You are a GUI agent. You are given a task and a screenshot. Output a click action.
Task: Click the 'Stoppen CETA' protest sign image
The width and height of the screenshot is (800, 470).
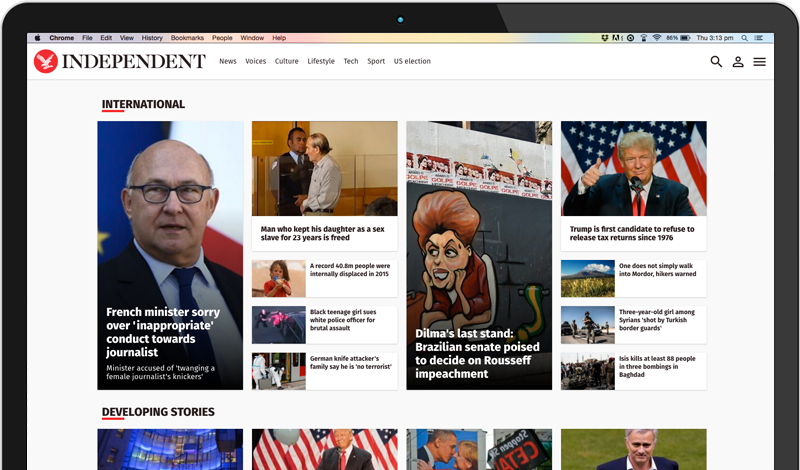pos(479,449)
